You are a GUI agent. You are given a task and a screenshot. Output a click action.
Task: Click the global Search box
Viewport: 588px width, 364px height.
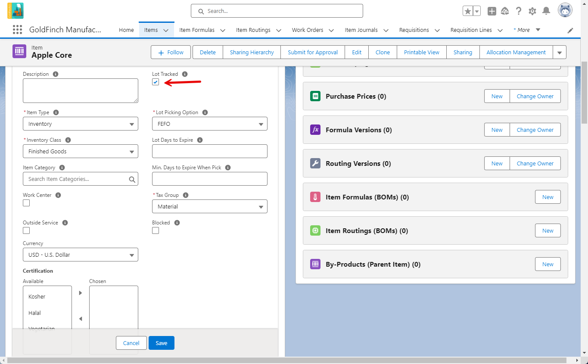pos(277,11)
